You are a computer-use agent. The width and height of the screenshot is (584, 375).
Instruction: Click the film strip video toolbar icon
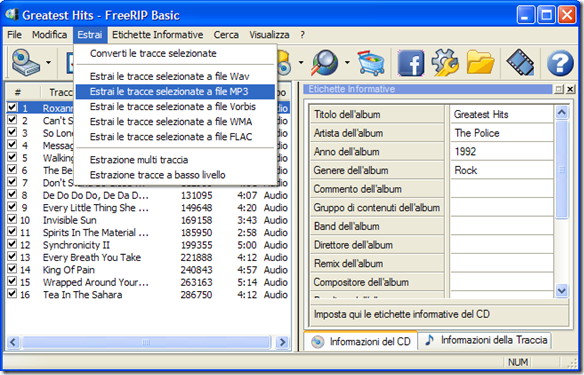520,63
